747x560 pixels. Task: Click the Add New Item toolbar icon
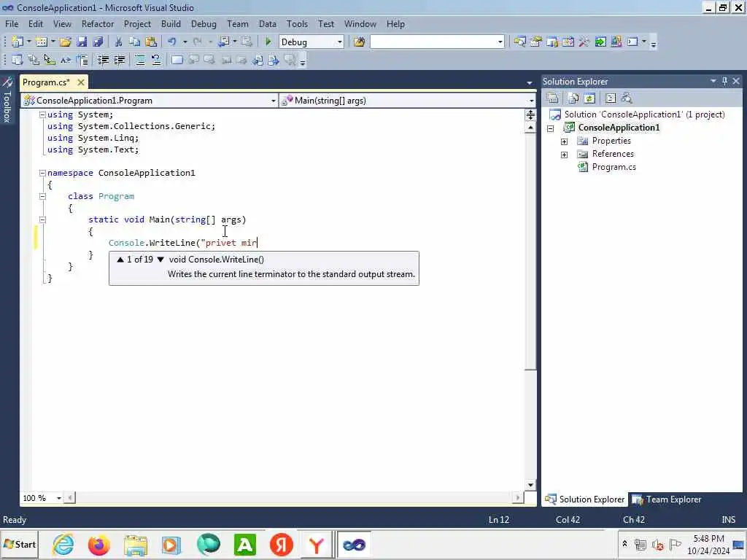(42, 42)
